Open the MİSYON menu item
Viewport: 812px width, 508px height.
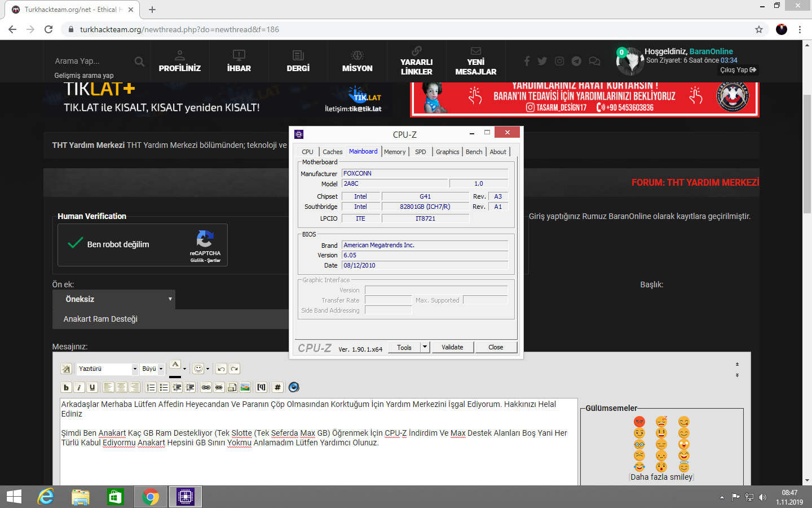(x=358, y=62)
